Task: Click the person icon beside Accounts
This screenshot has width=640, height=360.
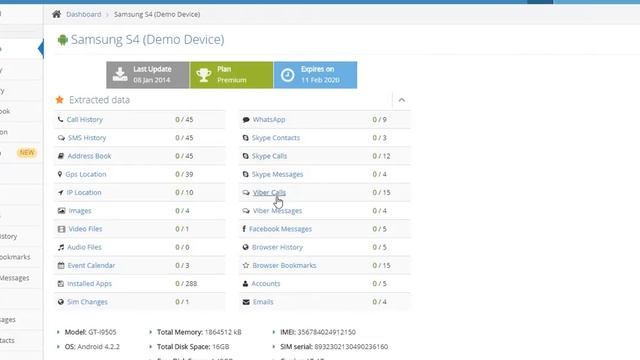Action: coord(245,284)
